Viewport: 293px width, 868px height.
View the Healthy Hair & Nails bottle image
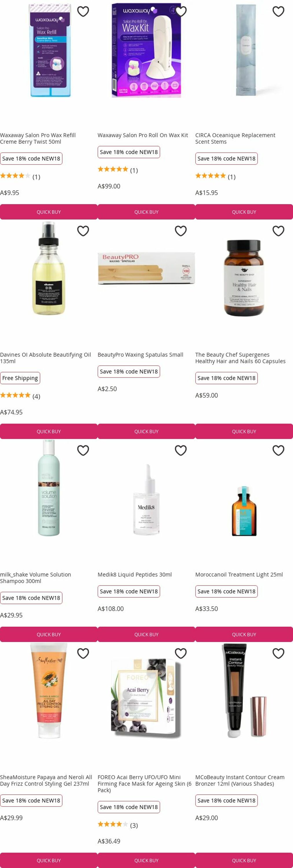[x=244, y=278]
